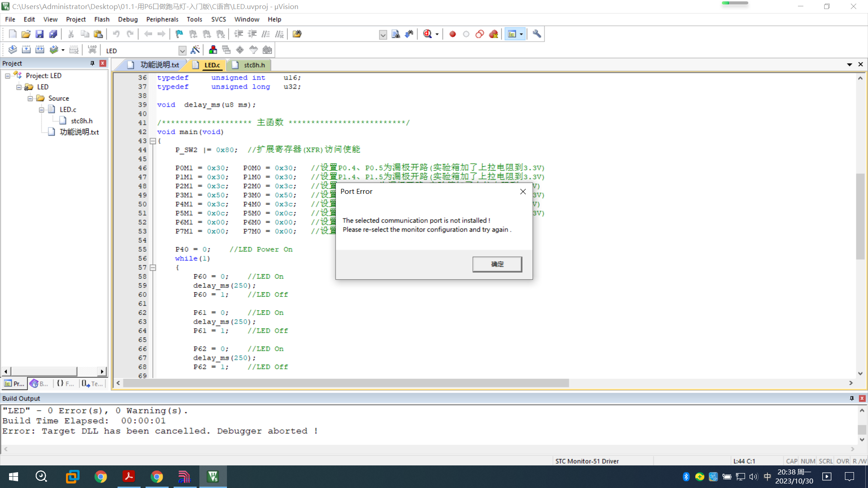Fold the while block at line 57
Viewport: 868px width, 488px height.
153,267
